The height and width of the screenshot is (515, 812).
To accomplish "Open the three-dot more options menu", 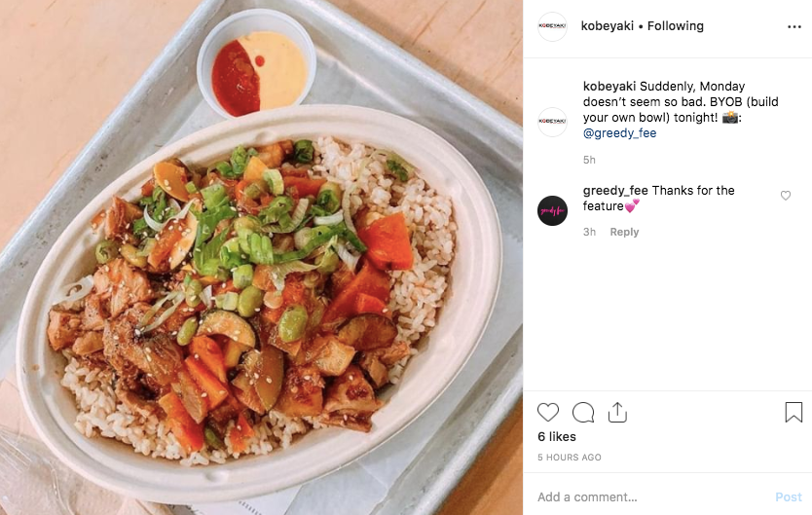I will [x=794, y=27].
